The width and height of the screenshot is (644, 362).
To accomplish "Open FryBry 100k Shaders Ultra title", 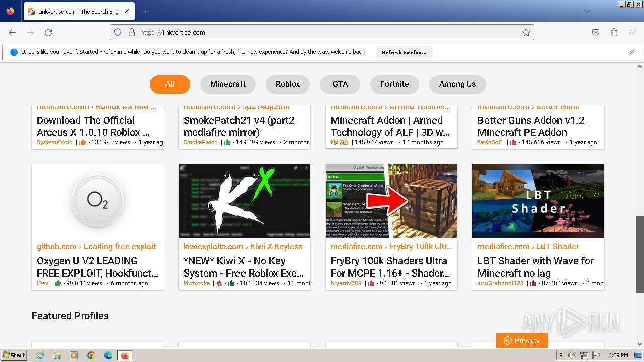I will [390, 267].
